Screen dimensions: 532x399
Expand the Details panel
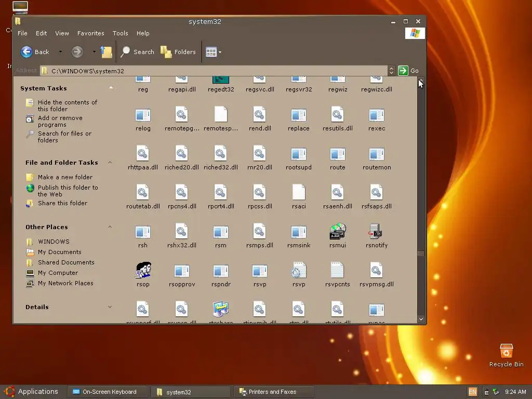[x=110, y=307]
